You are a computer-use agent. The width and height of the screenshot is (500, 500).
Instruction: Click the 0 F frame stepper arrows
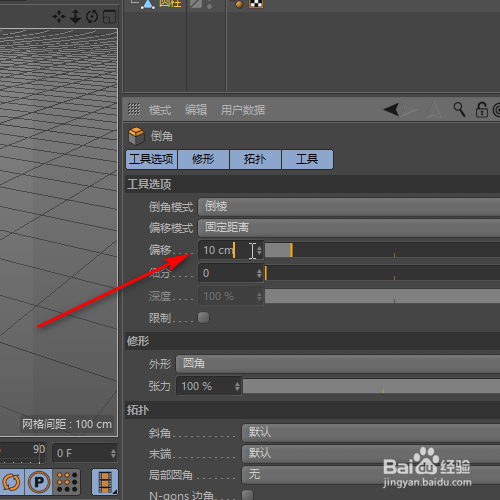(x=113, y=453)
